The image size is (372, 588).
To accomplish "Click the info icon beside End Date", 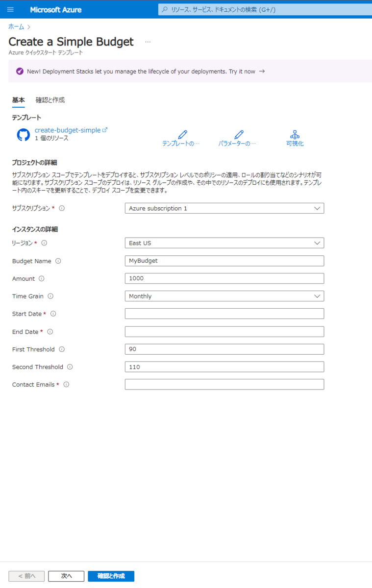I will 50,332.
